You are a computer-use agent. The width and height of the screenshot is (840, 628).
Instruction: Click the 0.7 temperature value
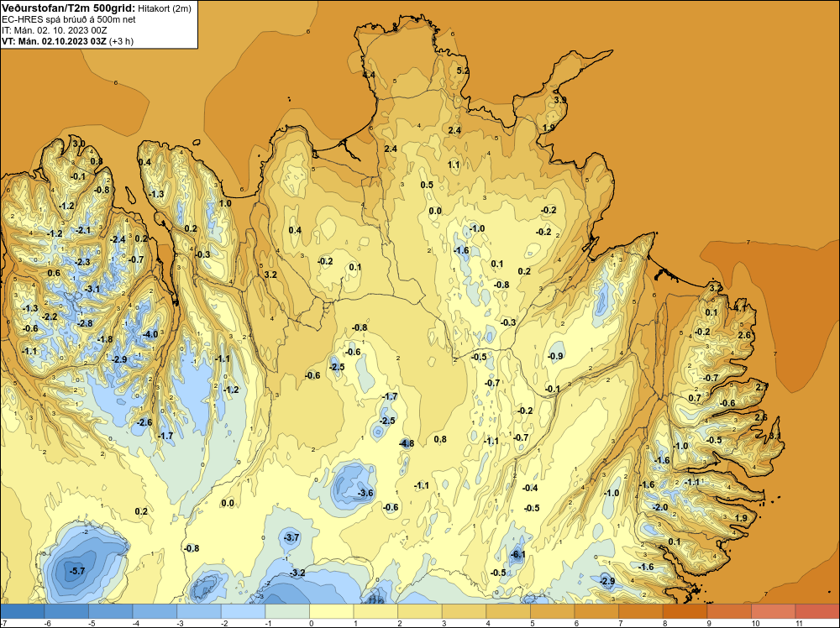point(695,398)
